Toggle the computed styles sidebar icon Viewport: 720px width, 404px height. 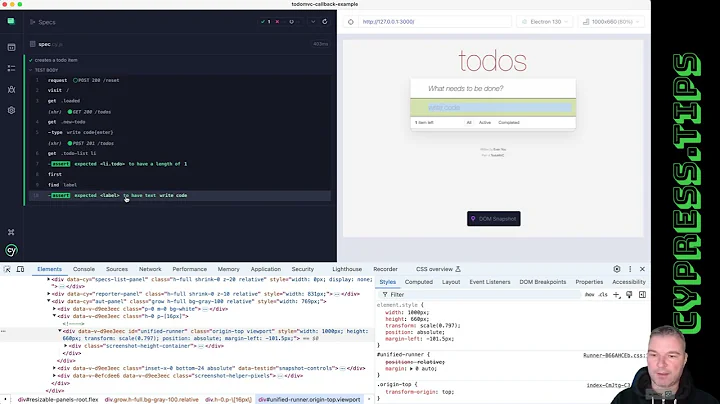point(642,295)
